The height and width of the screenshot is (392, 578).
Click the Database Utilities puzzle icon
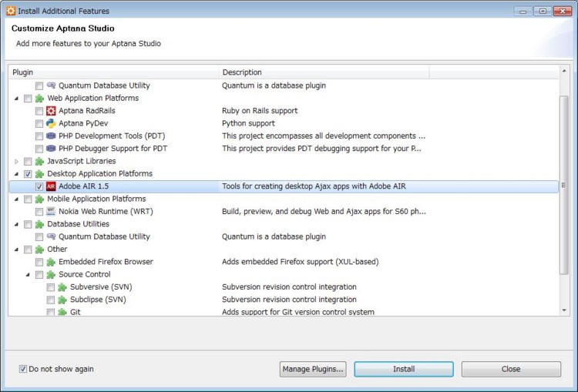pyautogui.click(x=39, y=224)
